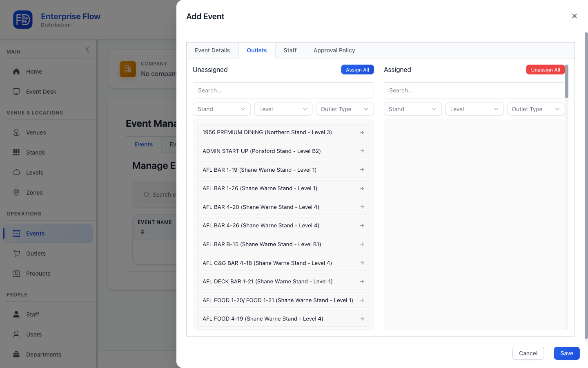Click the Events calendar icon
This screenshot has height=368, width=588.
(16, 233)
